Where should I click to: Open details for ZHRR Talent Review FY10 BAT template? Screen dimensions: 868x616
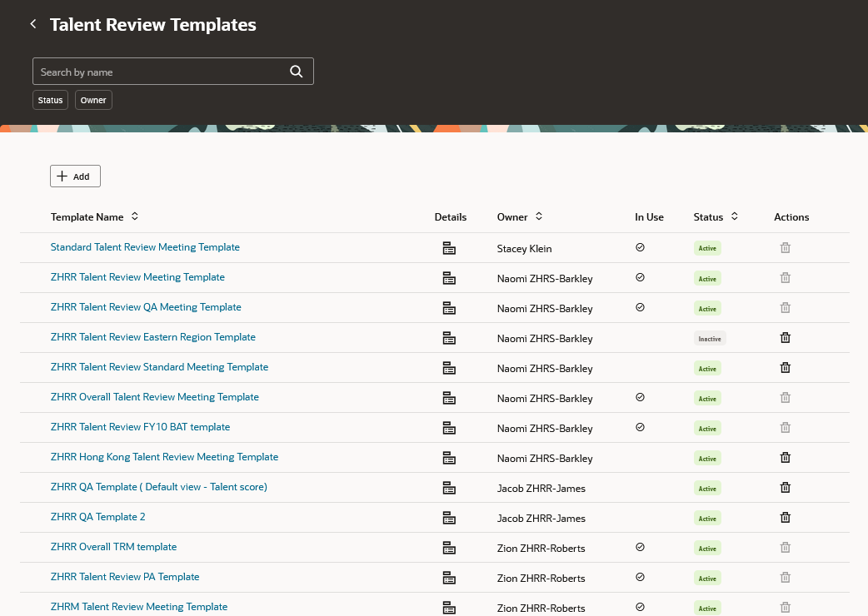click(x=449, y=428)
